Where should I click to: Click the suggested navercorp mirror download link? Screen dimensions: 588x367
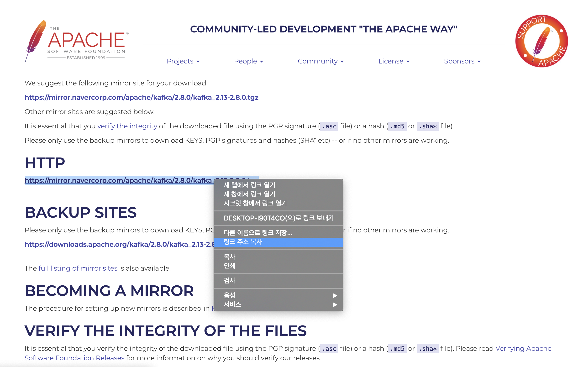(141, 98)
